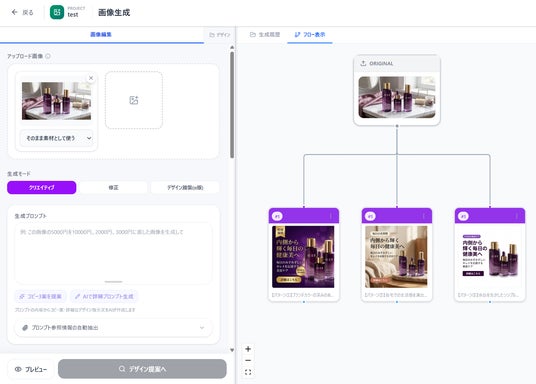
Task: Expand プロンプト参照情報の自動抽出 section
Action: click(113, 328)
